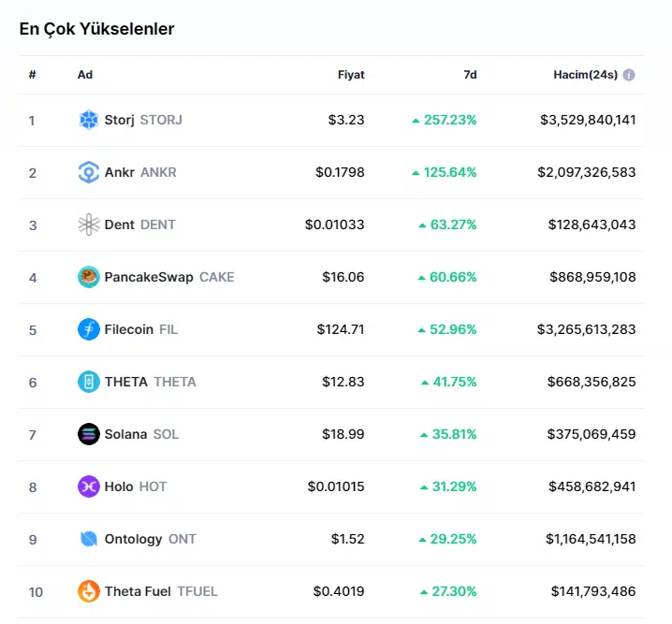Sort by the Ad column header

click(x=85, y=75)
